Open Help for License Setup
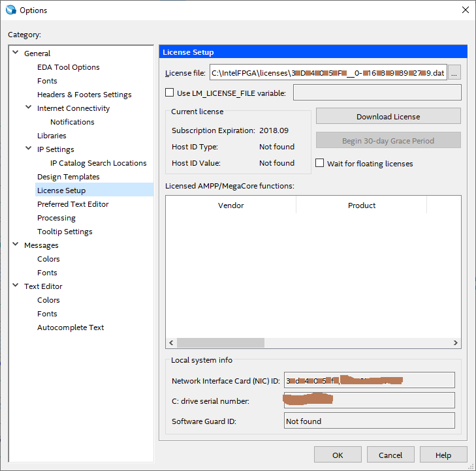Image resolution: width=476 pixels, height=471 pixels. [443, 455]
